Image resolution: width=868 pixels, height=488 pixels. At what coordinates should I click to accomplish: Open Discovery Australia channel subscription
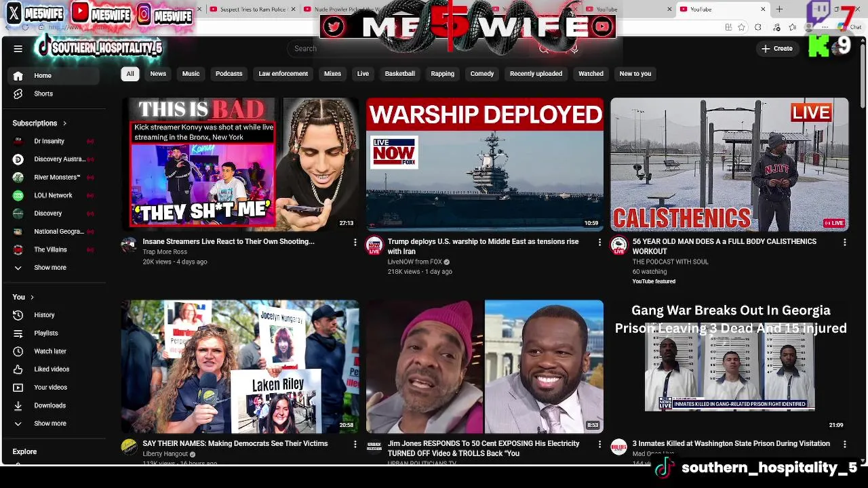(52, 159)
